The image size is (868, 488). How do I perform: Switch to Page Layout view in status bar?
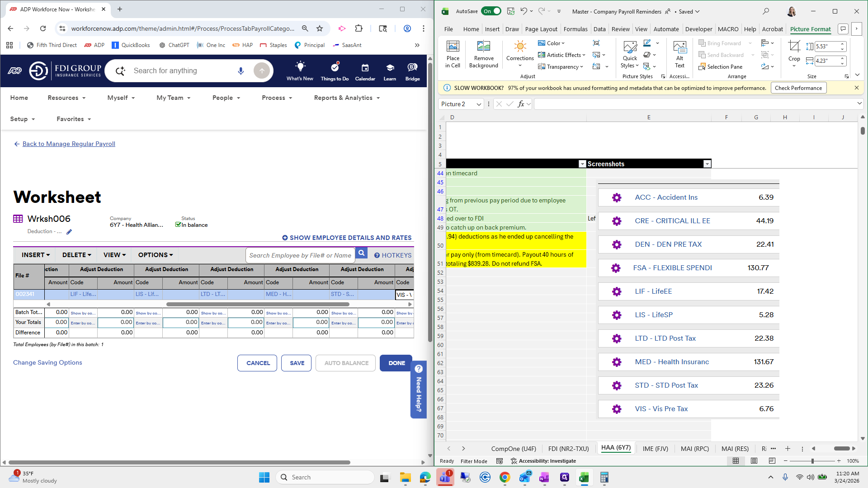tap(754, 461)
